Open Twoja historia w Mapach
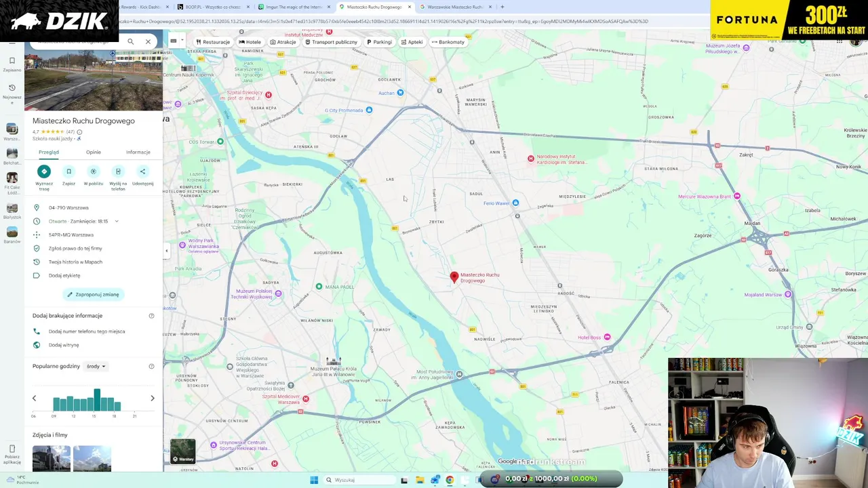 point(75,262)
